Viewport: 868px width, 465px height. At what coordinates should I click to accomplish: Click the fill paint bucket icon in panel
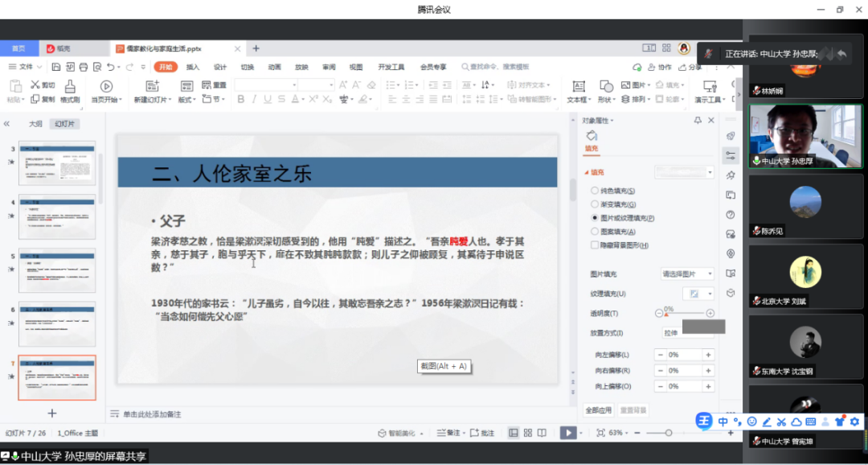coord(592,136)
